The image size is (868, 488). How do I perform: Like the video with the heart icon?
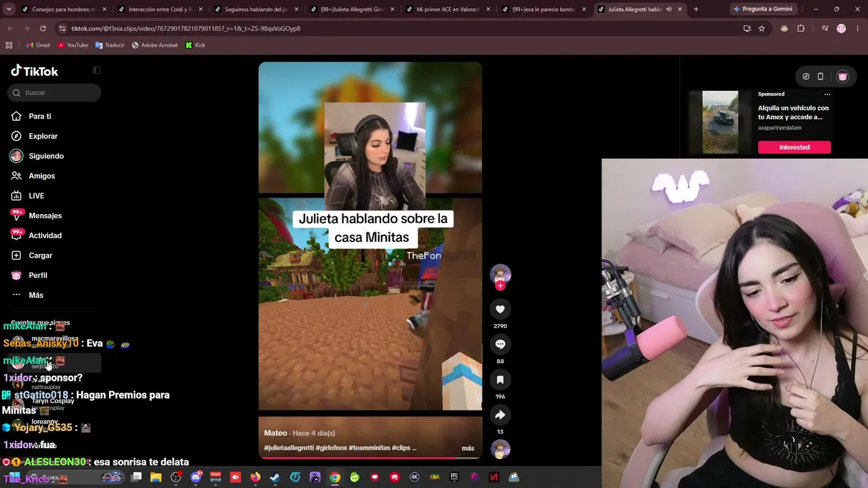500,309
